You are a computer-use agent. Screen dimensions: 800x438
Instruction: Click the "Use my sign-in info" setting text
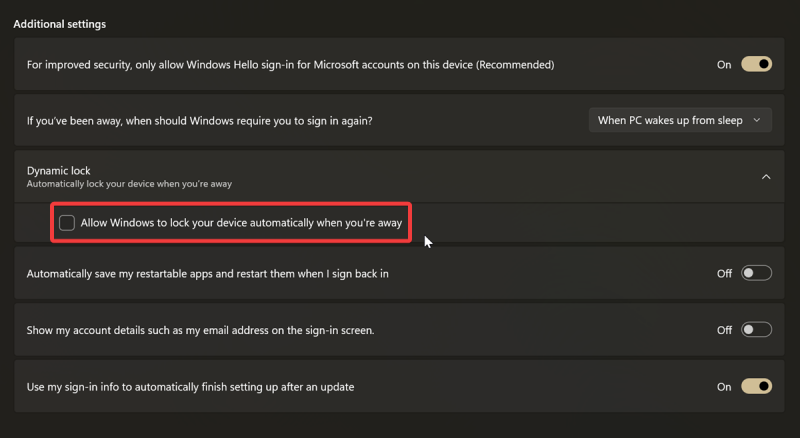(x=190, y=386)
